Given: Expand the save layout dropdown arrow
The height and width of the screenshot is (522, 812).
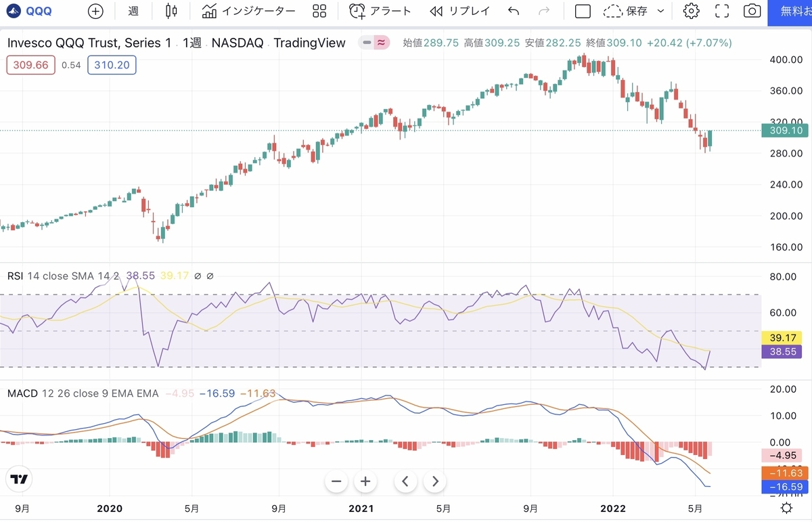Looking at the screenshot, I should click(661, 11).
